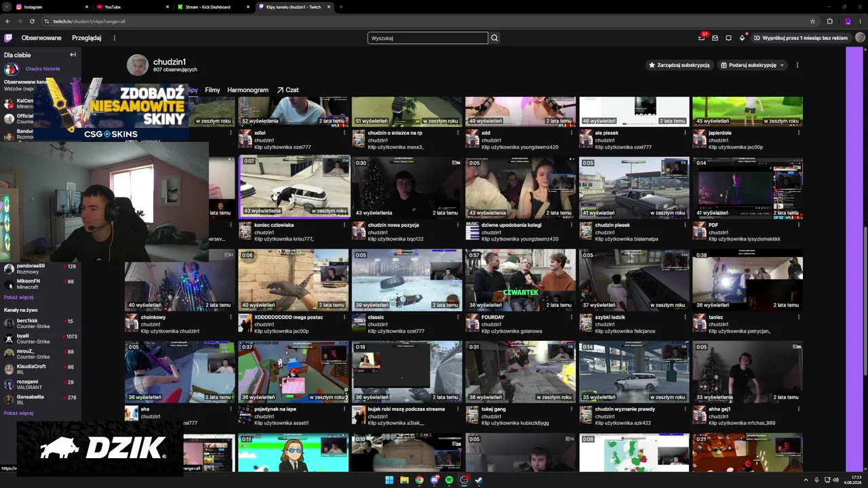The width and height of the screenshot is (868, 488).
Task: Click Otwórz historie link
Action: [43, 68]
